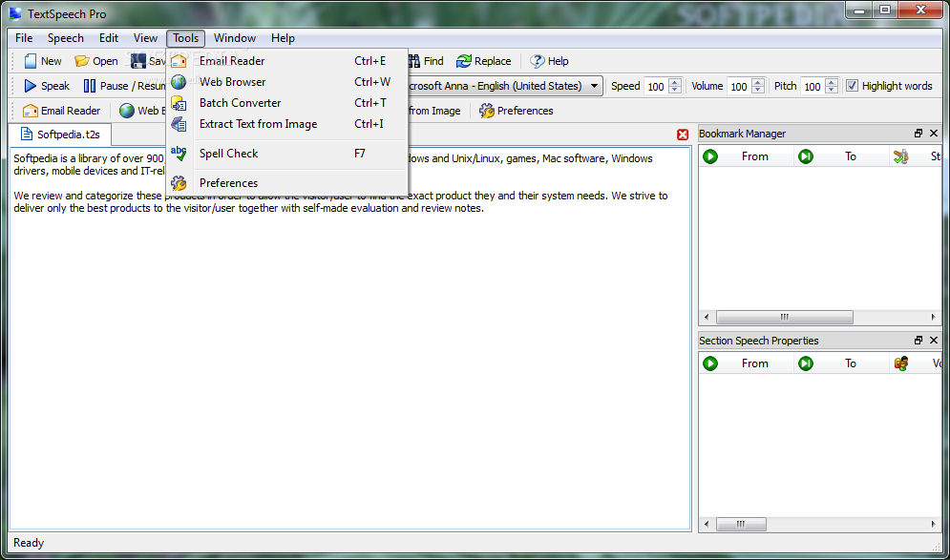Click the Pause / Resume icon
This screenshot has width=950, height=560.
coord(90,86)
